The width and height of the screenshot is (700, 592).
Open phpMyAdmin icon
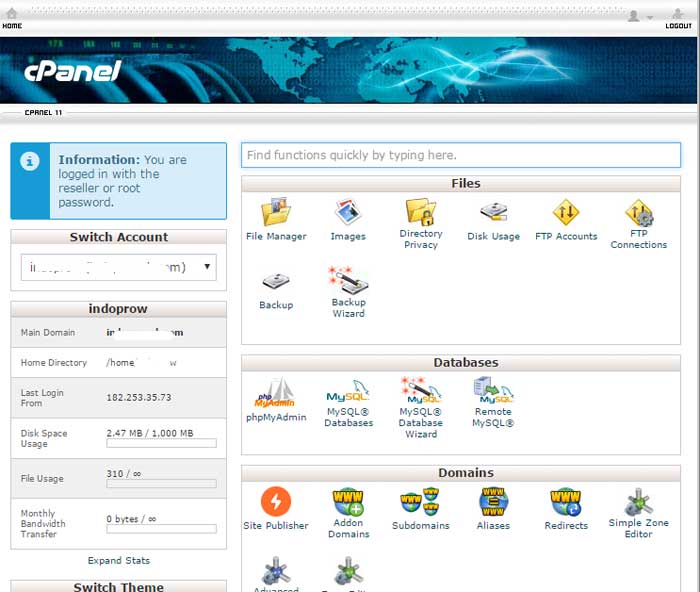275,392
